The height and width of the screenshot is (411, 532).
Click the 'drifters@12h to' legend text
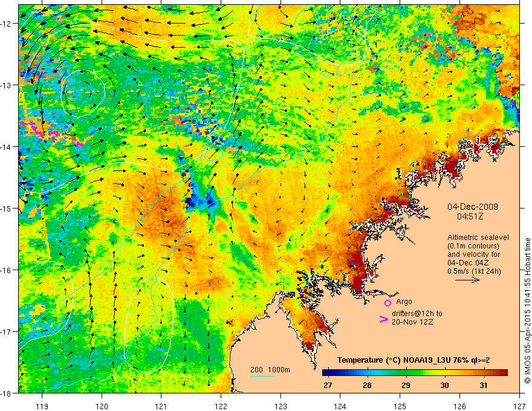pos(417,314)
